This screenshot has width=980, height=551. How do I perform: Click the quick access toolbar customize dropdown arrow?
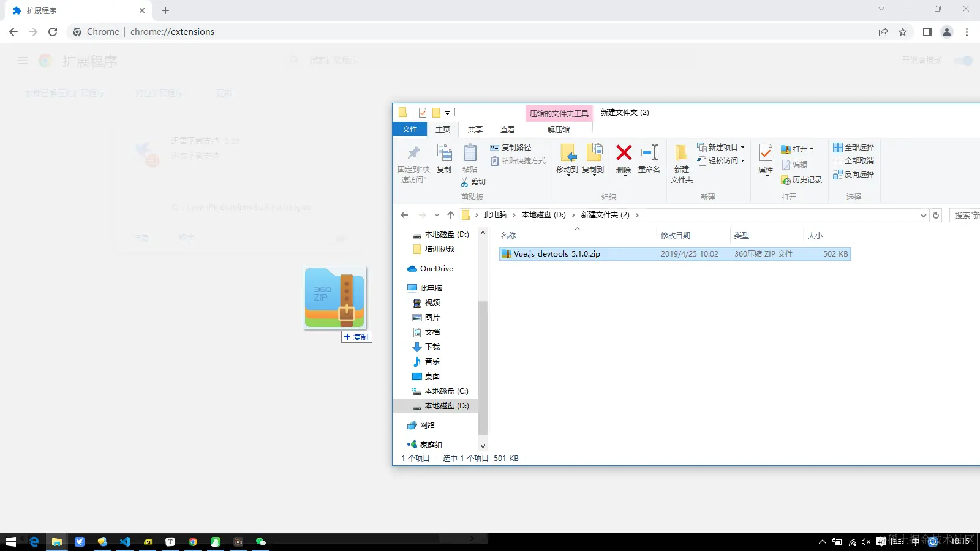coord(447,113)
